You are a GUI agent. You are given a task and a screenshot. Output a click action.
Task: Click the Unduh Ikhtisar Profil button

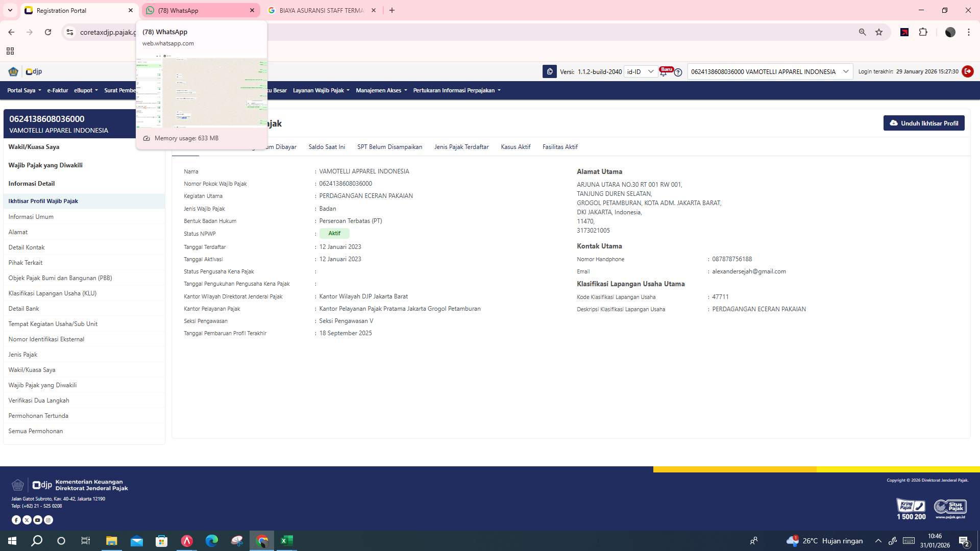[923, 123]
